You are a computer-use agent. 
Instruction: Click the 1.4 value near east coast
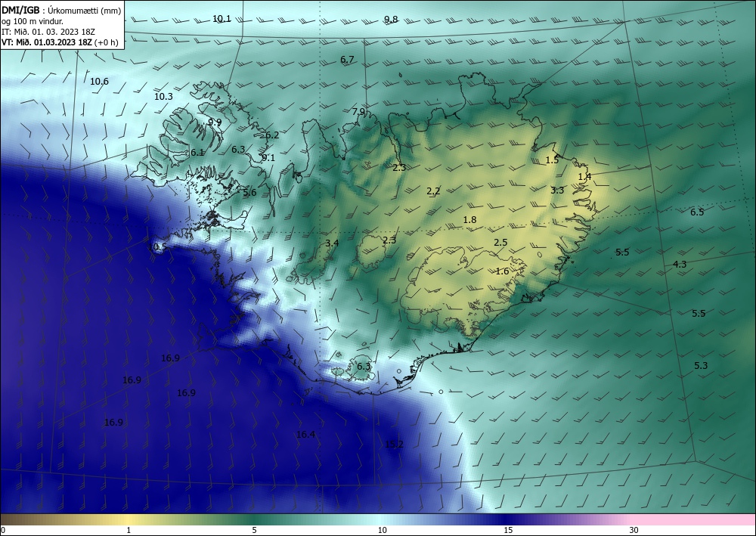click(585, 176)
